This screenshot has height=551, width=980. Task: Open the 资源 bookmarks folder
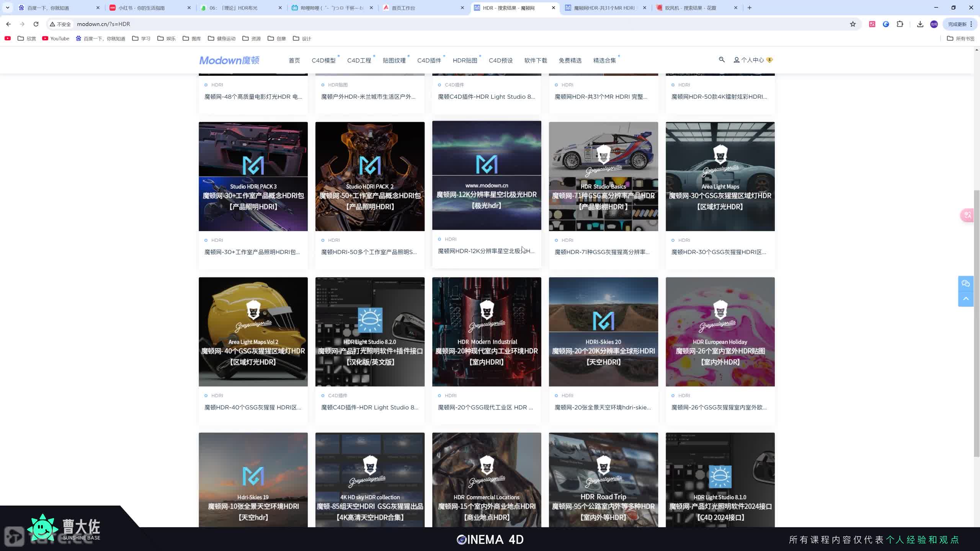coord(252,39)
